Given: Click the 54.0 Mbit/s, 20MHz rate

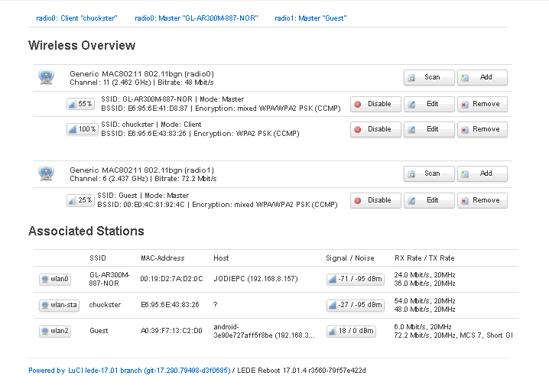Looking at the screenshot, I should [x=424, y=300].
